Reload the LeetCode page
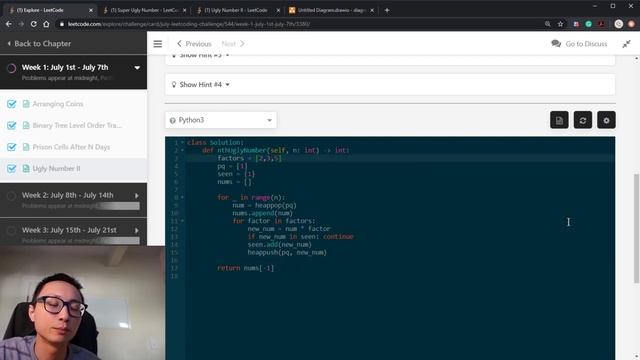Viewport: 640px width, 360px height. pyautogui.click(x=33, y=24)
